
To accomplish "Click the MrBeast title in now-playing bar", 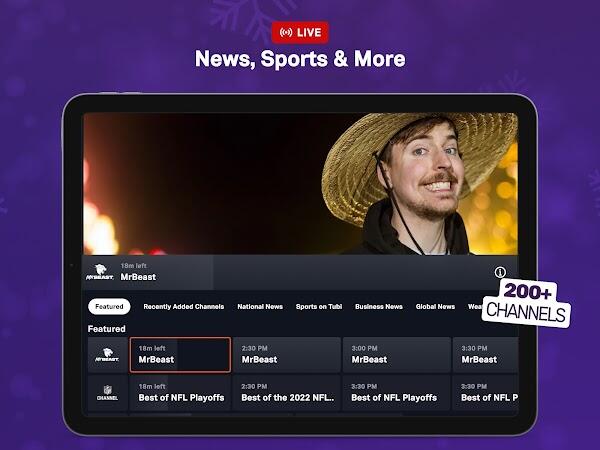I will click(138, 277).
